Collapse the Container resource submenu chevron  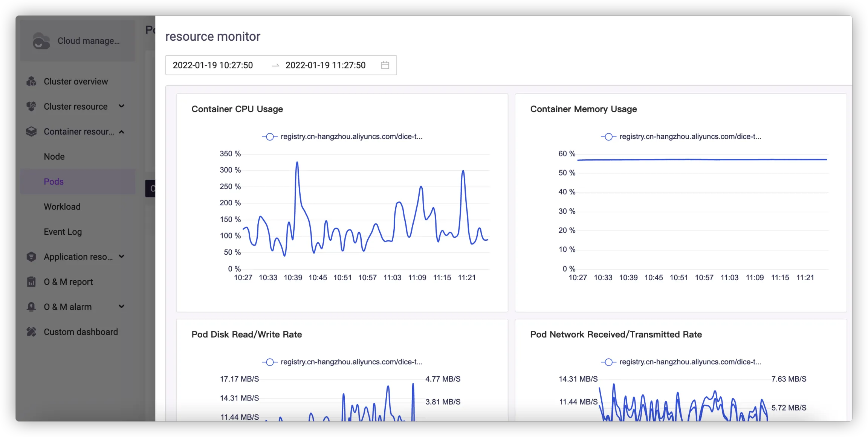tap(121, 132)
